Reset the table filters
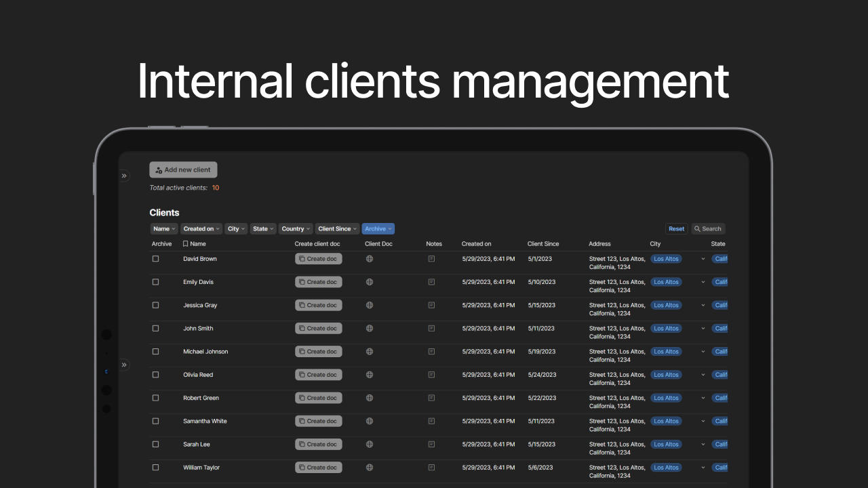This screenshot has width=868, height=488. [677, 229]
